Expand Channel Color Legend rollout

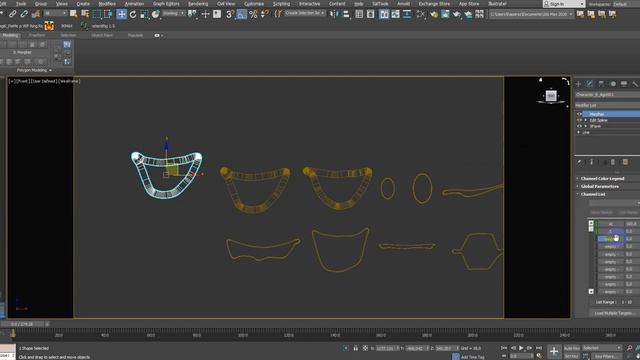coord(602,178)
